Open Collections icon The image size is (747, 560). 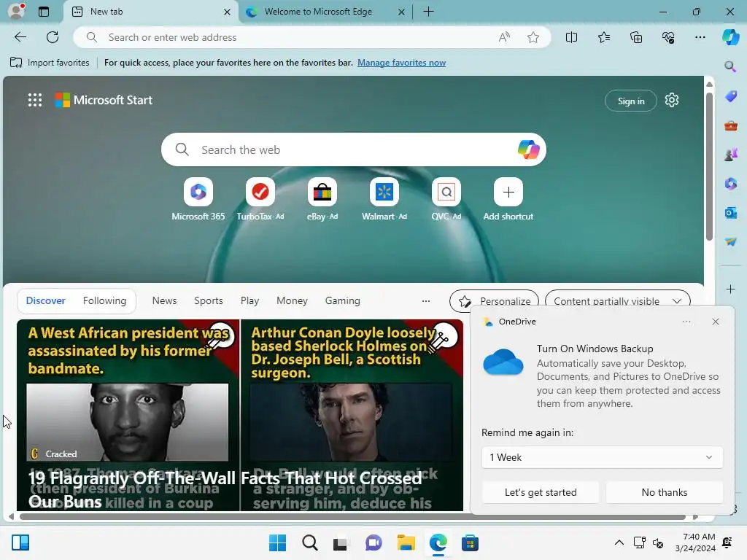coord(636,37)
